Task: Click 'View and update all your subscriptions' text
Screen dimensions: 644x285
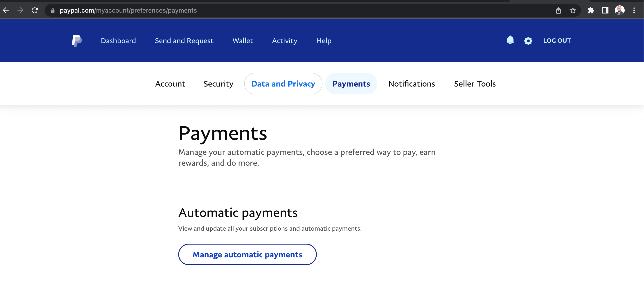Action: pos(270,228)
